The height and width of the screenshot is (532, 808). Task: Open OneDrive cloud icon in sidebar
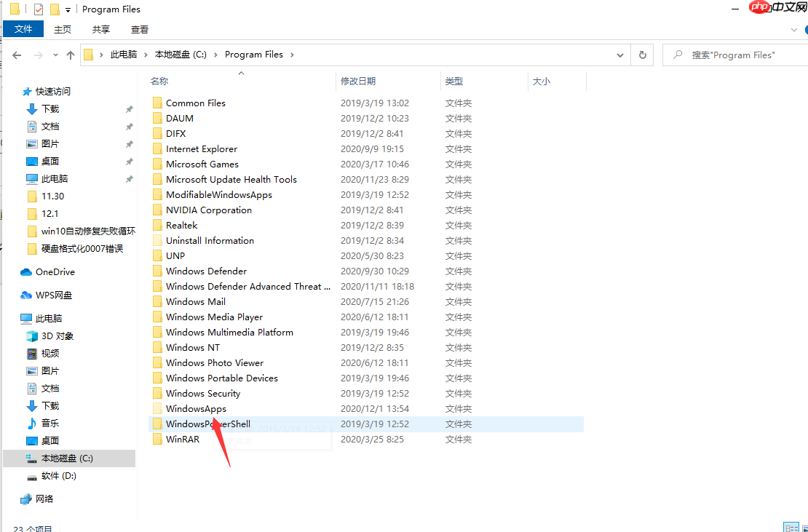point(25,272)
